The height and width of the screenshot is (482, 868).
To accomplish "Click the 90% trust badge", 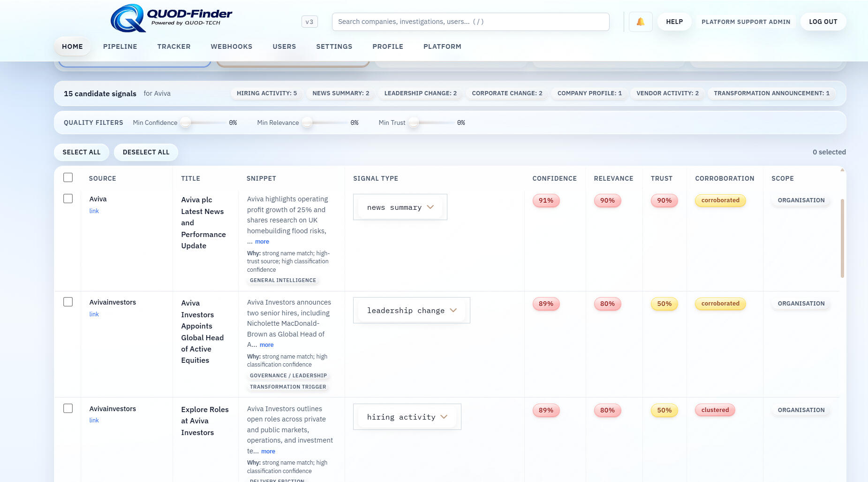I will [x=664, y=200].
